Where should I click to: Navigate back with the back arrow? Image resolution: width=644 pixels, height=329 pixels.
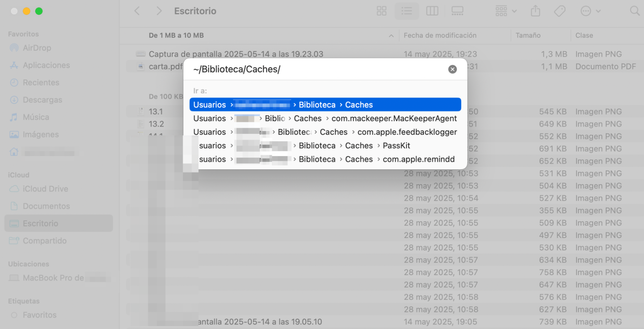point(137,11)
